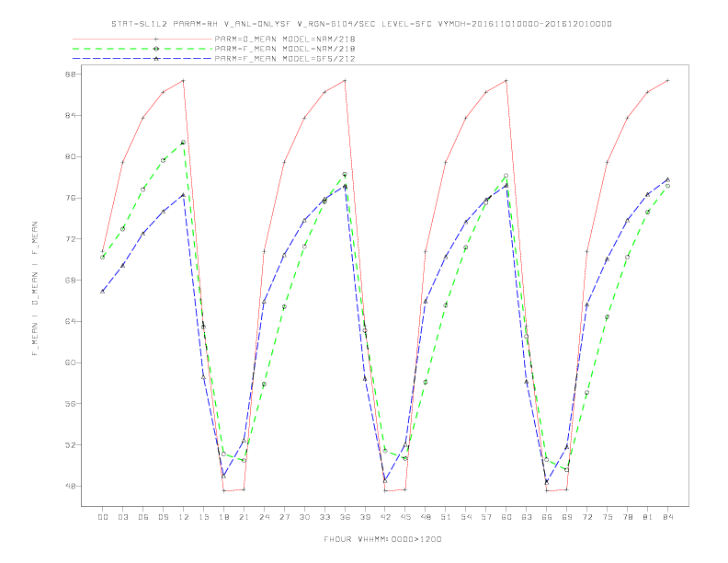Image resolution: width=728 pixels, height=563 pixels.
Task: Click y-axis tick label 48
Action: click(72, 487)
